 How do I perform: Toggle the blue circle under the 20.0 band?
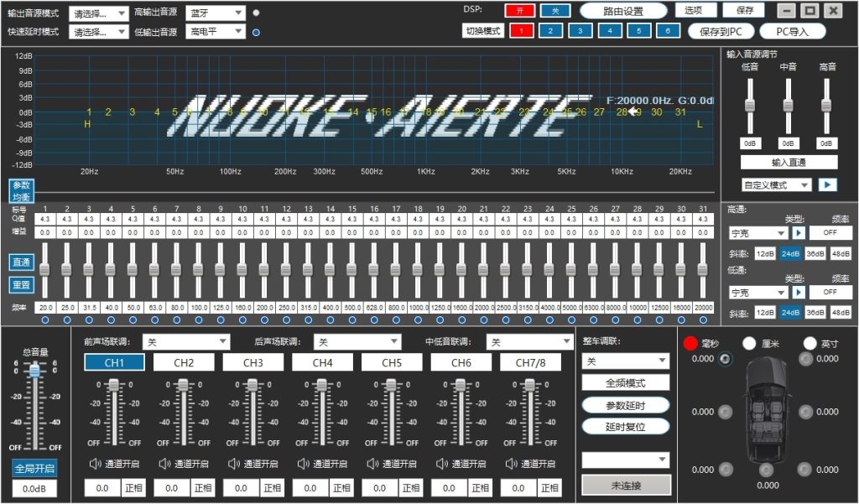(x=45, y=320)
